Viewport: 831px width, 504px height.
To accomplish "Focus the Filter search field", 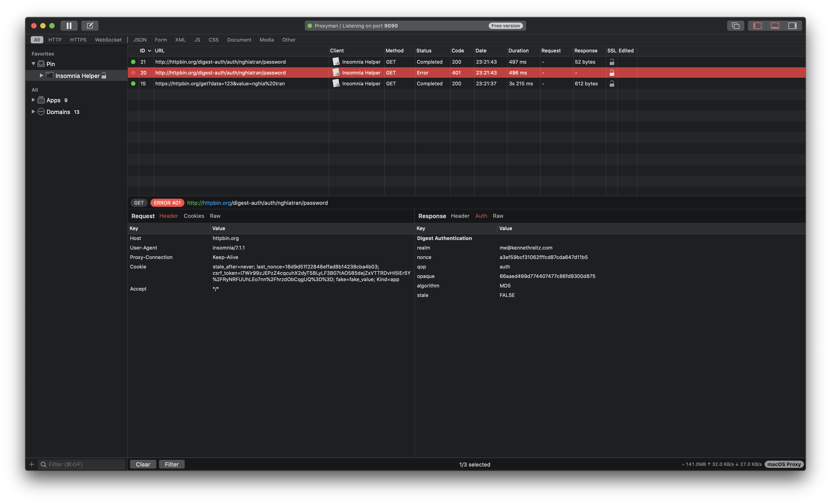I will 82,464.
